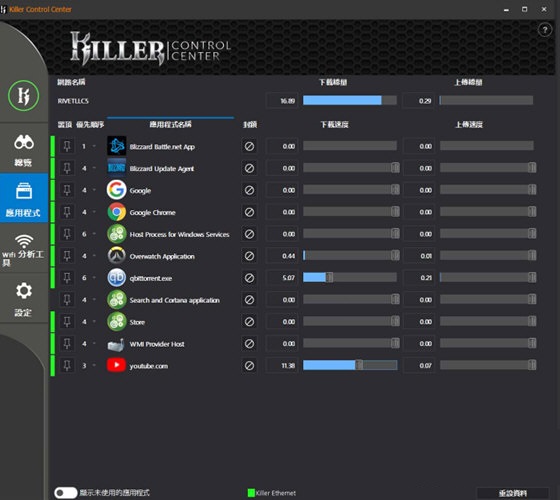Sort by upload speed column header
The height and width of the screenshot is (500, 560).
click(469, 125)
